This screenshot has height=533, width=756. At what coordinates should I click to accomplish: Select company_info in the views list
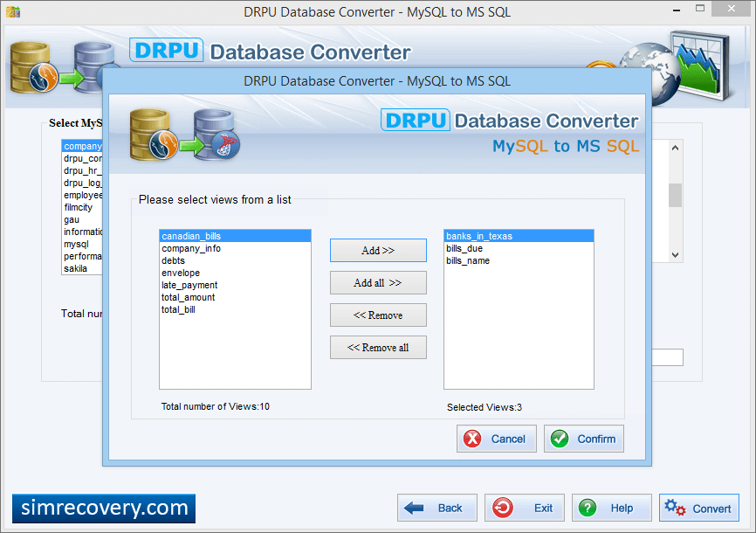(235, 248)
